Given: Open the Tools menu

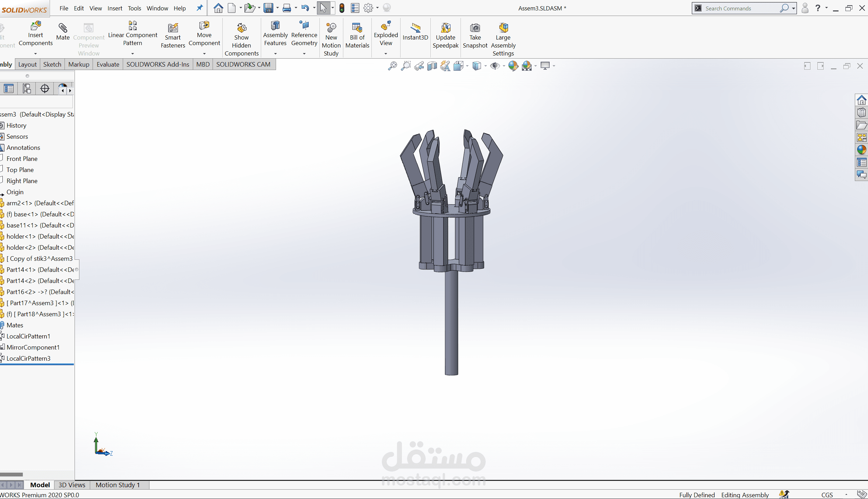Looking at the screenshot, I should tap(135, 8).
